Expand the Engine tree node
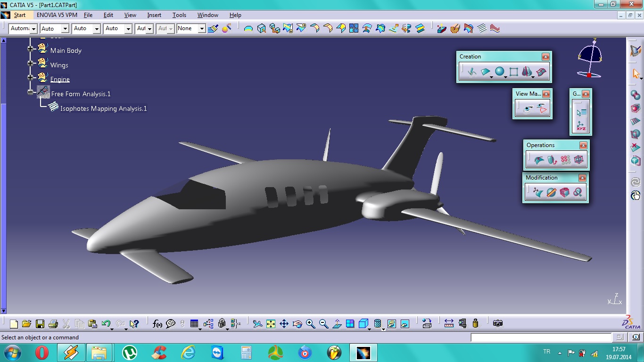This screenshot has height=362, width=644. point(31,77)
